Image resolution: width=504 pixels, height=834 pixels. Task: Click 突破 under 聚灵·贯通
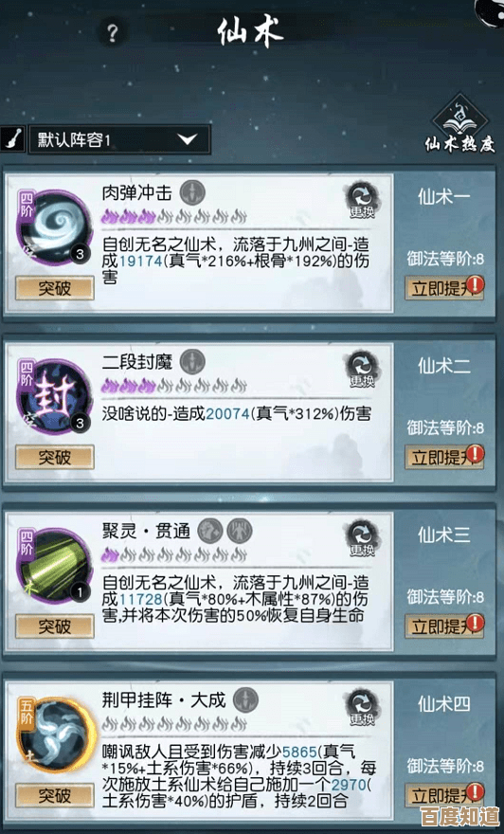(55, 626)
